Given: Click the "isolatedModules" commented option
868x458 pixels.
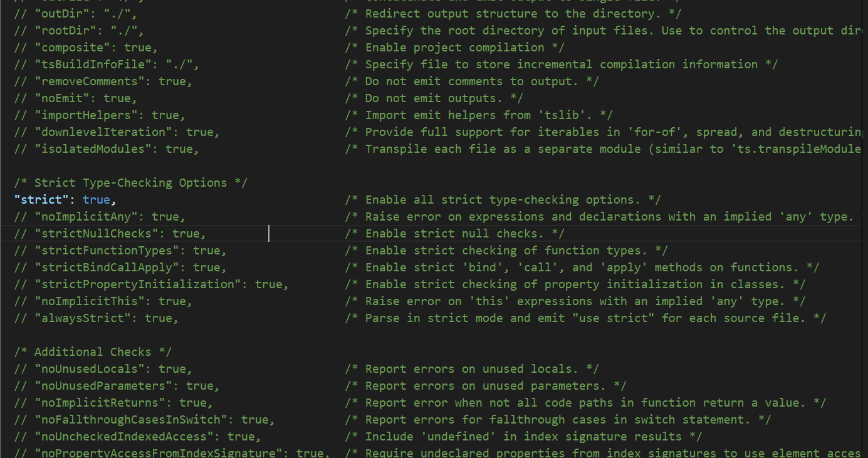Looking at the screenshot, I should (x=107, y=149).
